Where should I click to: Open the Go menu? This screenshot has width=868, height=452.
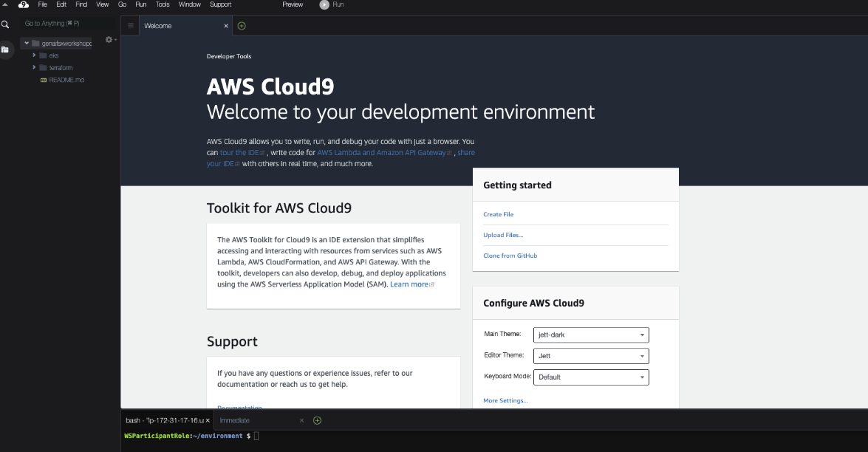[x=123, y=4]
